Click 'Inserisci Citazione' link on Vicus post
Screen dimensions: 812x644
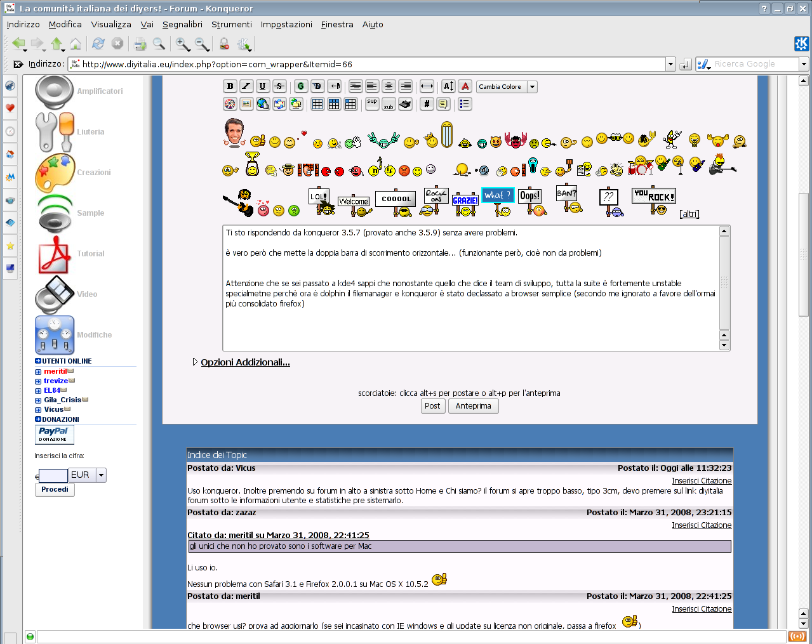702,481
